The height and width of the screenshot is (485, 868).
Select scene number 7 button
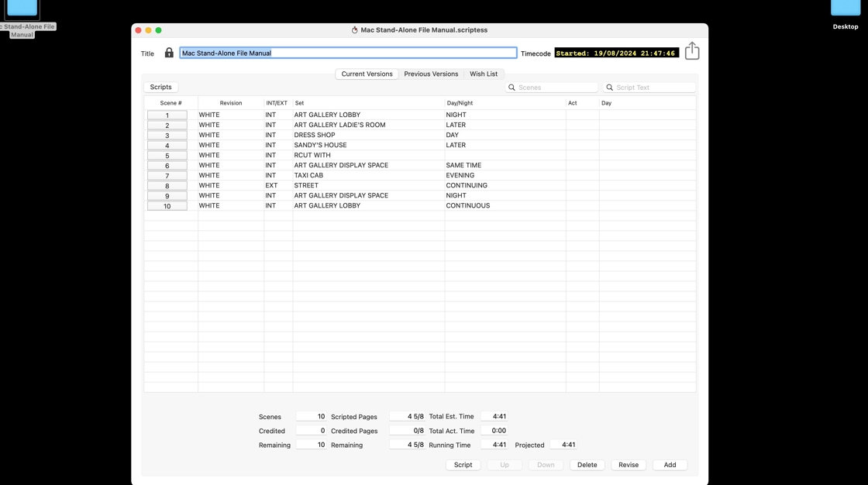point(167,176)
